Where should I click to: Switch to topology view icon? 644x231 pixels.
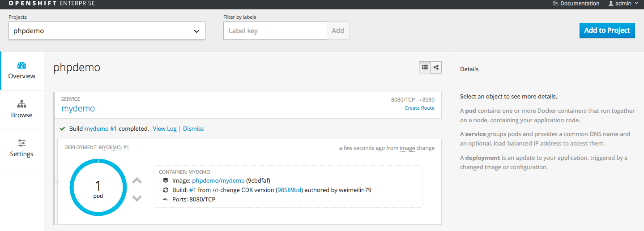(436, 68)
